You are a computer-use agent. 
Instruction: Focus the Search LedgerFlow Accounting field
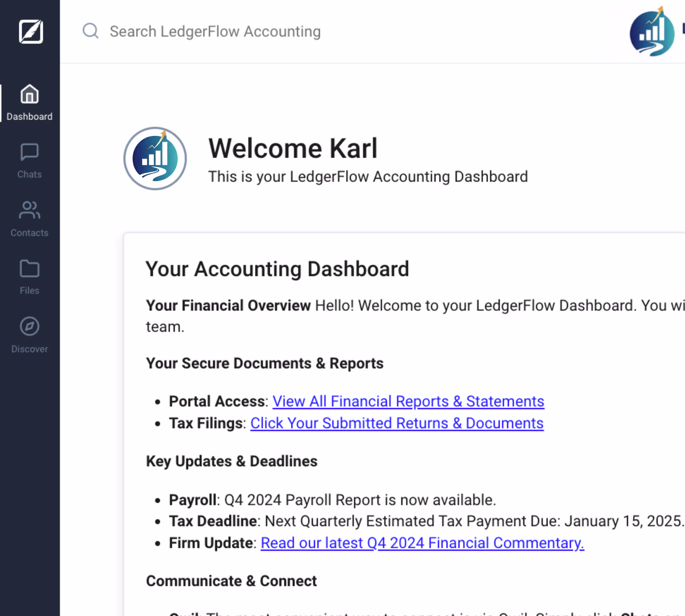(215, 32)
